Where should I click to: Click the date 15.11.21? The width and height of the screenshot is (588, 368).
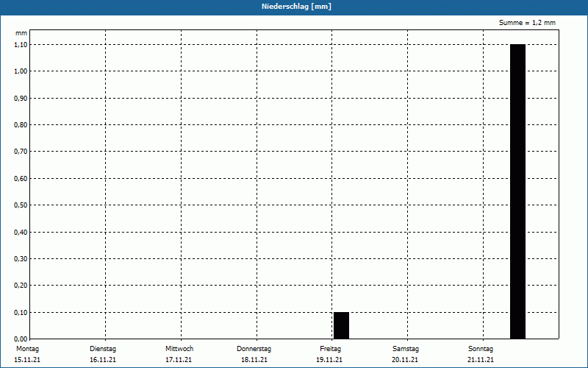[27, 360]
